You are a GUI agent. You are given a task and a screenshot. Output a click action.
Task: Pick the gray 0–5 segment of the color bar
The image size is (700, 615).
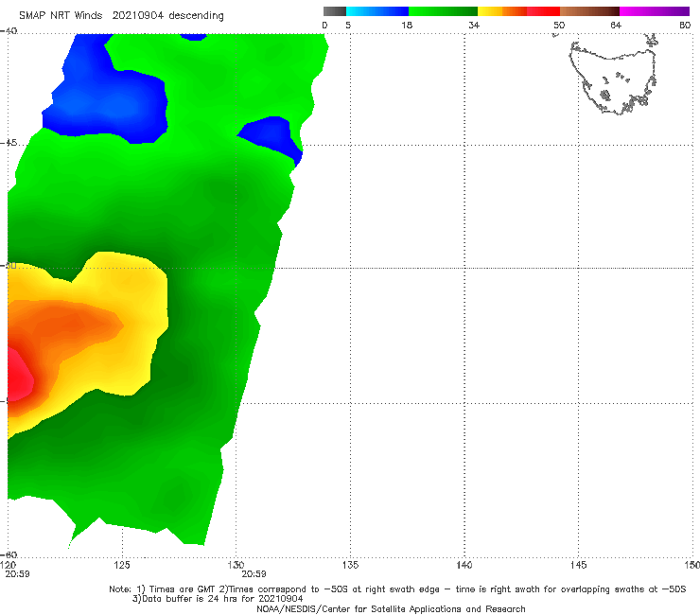(x=335, y=11)
